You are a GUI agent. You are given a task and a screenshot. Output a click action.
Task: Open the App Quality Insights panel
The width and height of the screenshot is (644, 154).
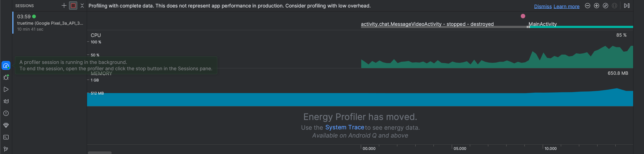tap(6, 125)
